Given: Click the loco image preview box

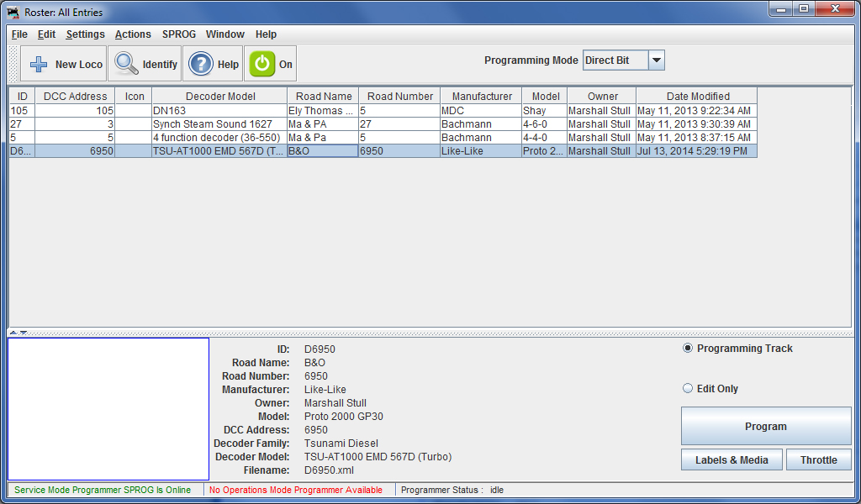Looking at the screenshot, I should coord(108,409).
